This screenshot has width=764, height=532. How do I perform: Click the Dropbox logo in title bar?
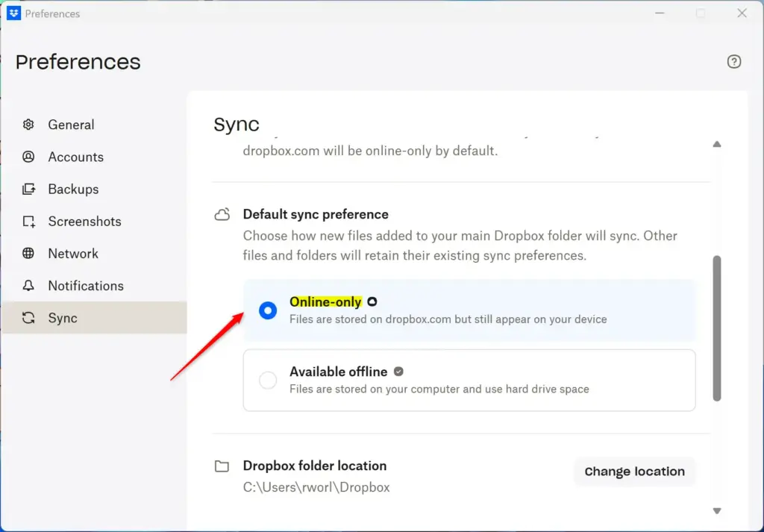click(13, 13)
